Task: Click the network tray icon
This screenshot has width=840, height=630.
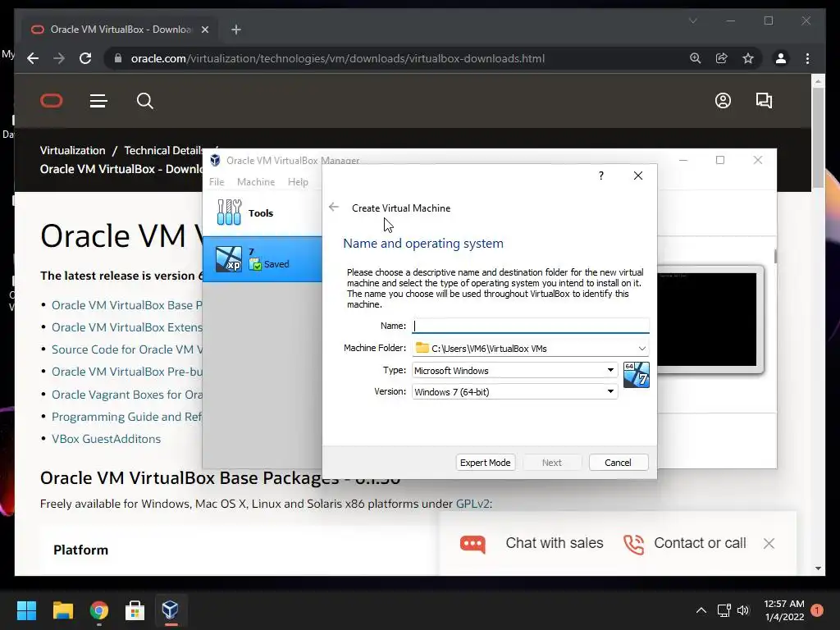Action: point(724,610)
